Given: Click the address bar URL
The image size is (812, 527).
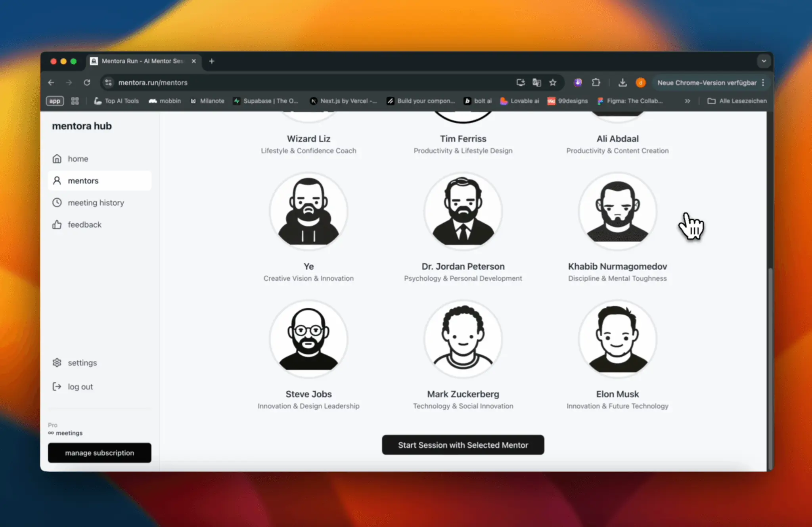Looking at the screenshot, I should pyautogui.click(x=153, y=82).
